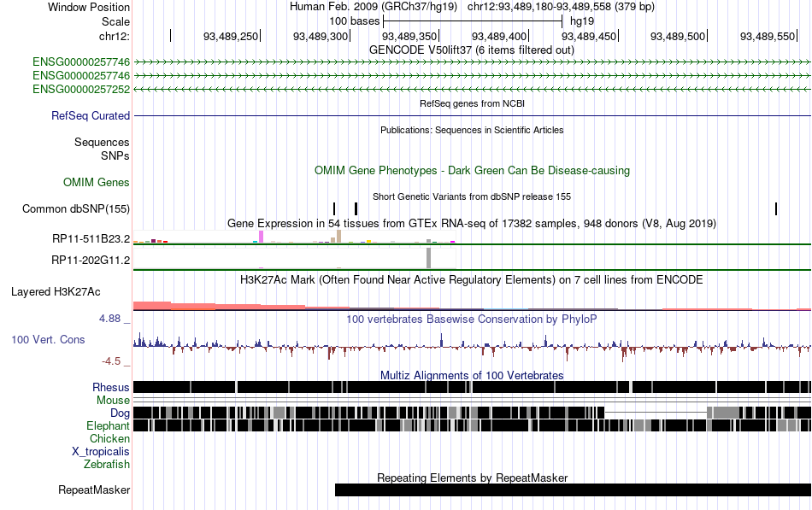The height and width of the screenshot is (510, 812).
Task: Click the Rhesus alignment label
Action: [111, 387]
